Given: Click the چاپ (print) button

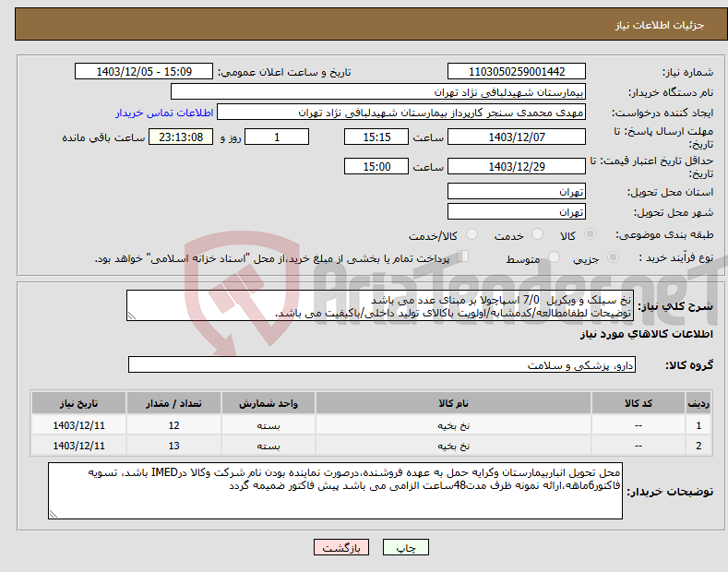Looking at the screenshot, I should (406, 548).
